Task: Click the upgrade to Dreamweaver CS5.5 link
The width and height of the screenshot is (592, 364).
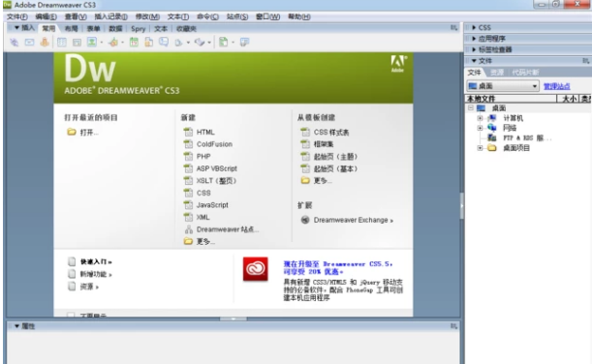Action: pos(338,267)
